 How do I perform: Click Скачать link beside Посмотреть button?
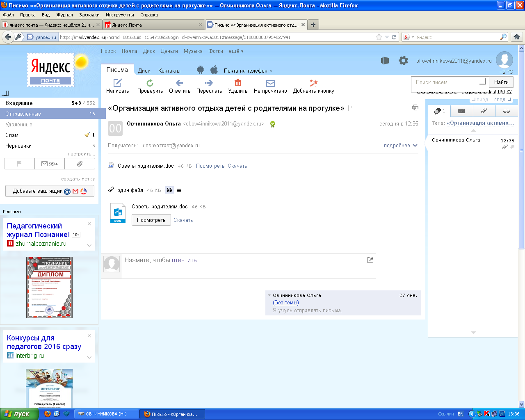click(183, 220)
